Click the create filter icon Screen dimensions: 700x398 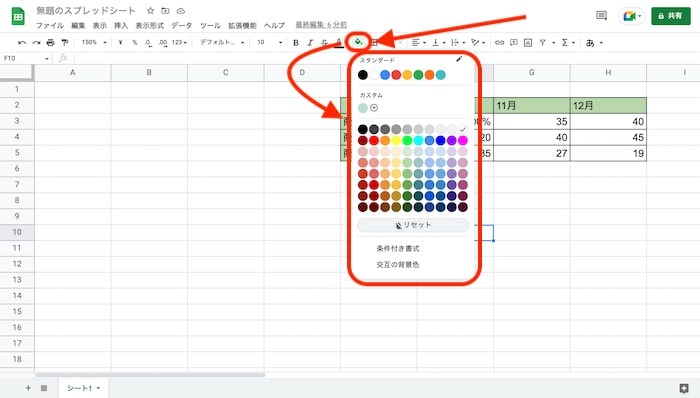pyautogui.click(x=542, y=42)
